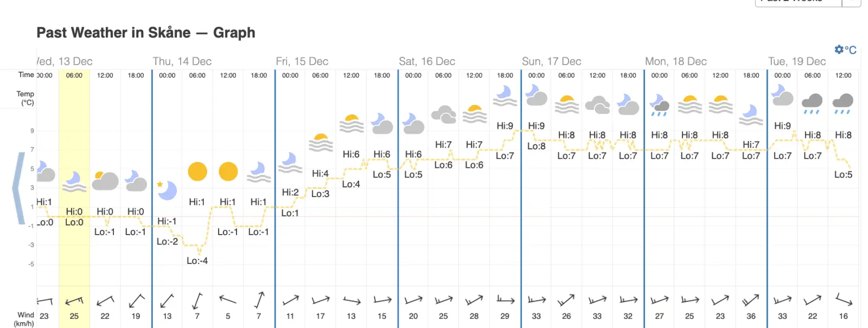Viewport: 868px width, 328px height.
Task: Click the night fog icon at Wednesday 06:00
Action: [74, 181]
